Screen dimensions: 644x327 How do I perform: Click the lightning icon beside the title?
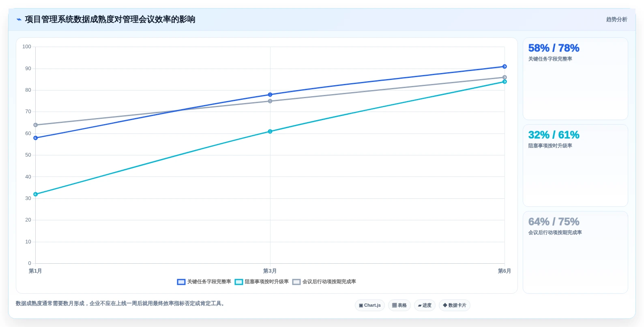click(x=19, y=19)
